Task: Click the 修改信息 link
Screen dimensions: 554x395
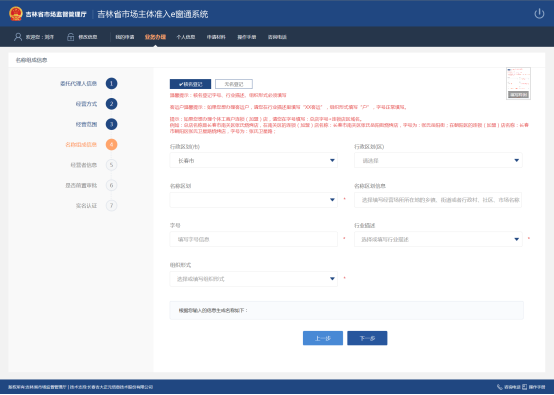Action: click(88, 37)
